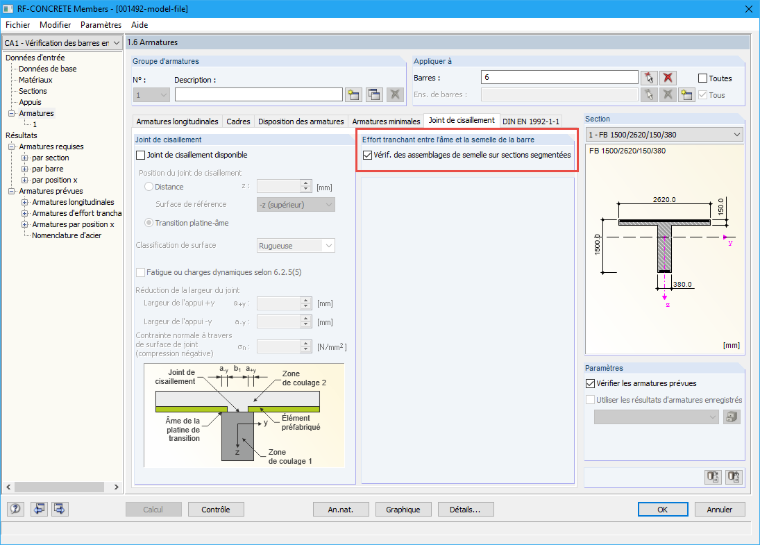
Task: Select Données de base in the tree
Action: point(48,69)
